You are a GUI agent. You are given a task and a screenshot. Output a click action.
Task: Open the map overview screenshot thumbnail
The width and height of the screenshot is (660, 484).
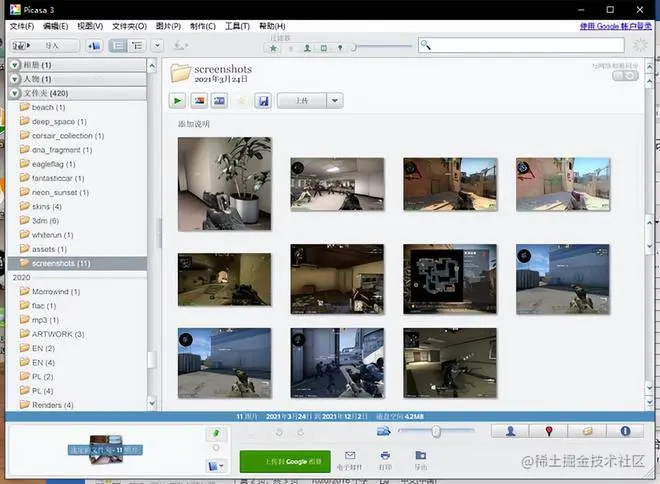[450, 279]
